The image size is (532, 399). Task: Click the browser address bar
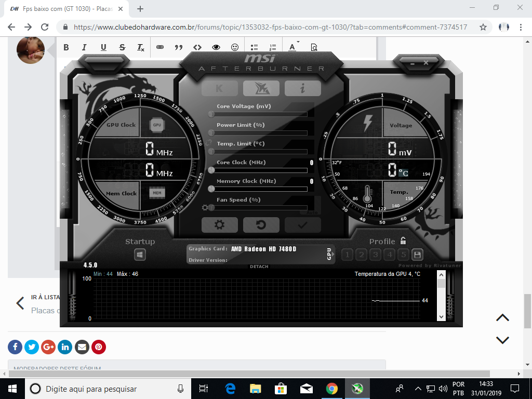(270, 27)
